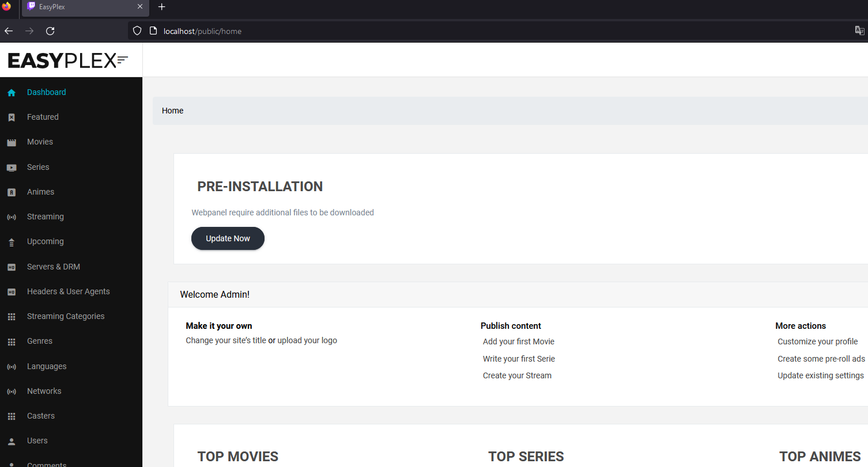868x467 pixels.
Task: Click the Series play icon
Action: point(12,167)
